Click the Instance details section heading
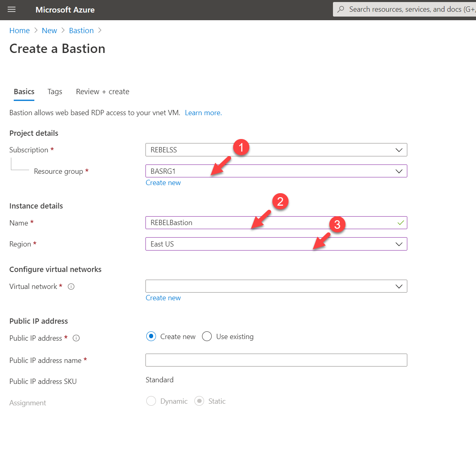Image resolution: width=476 pixels, height=472 pixels. coord(36,206)
